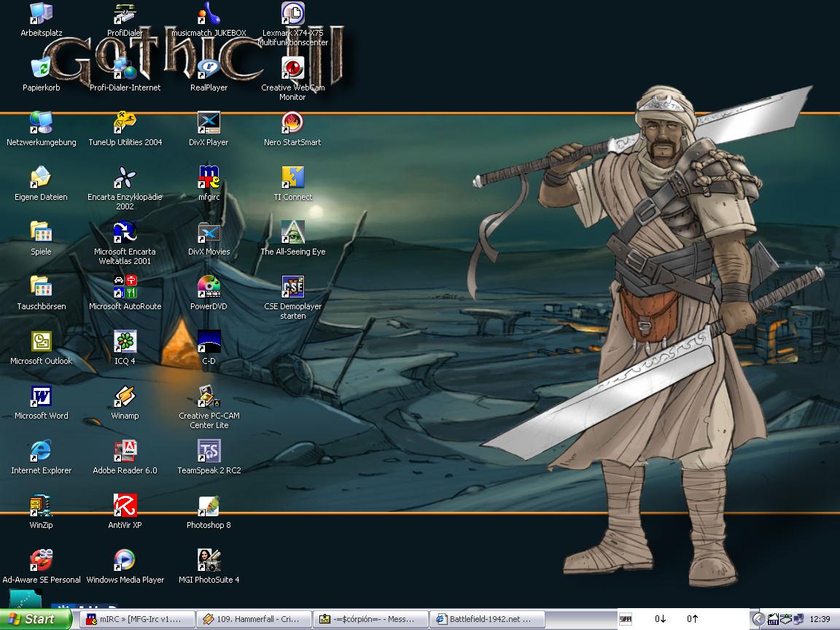Open WinZip

41,512
